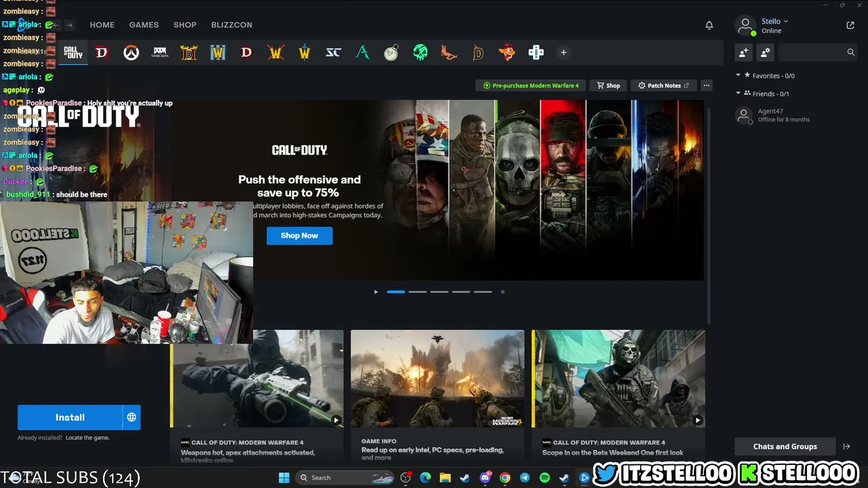Open Discord from the taskbar
Screen dimensions: 868x488
click(485, 478)
